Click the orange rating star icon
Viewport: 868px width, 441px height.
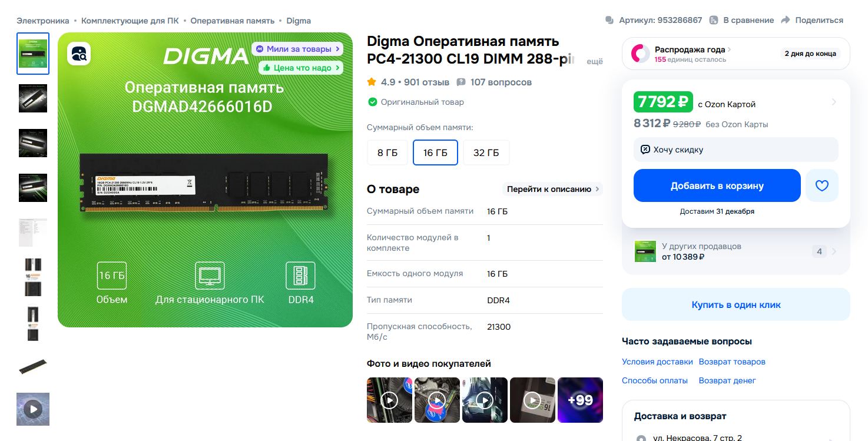372,82
